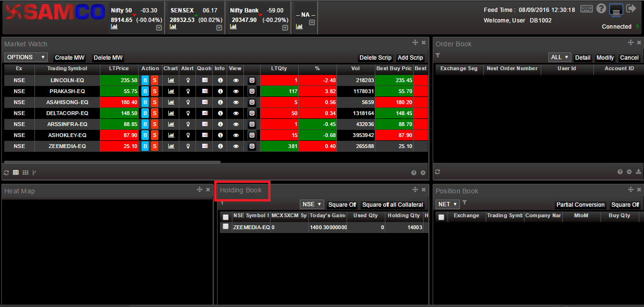
Task: Open the help question mark in header
Action: (601, 9)
